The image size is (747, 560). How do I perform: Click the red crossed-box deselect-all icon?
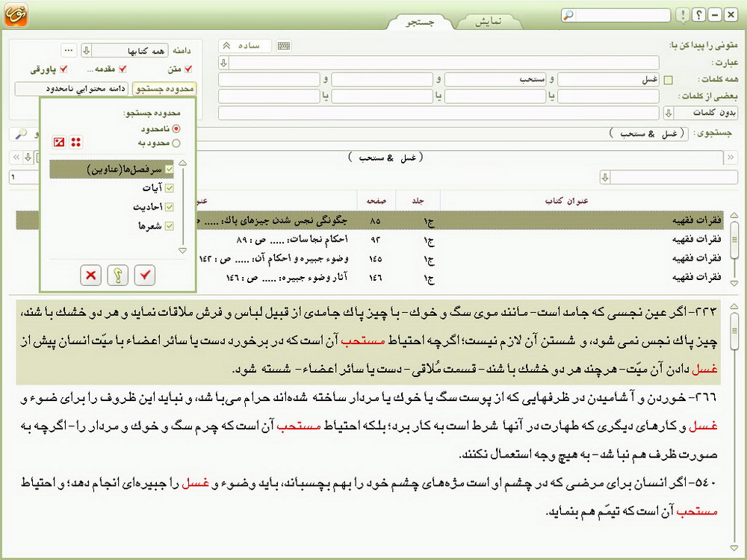pyautogui.click(x=59, y=142)
